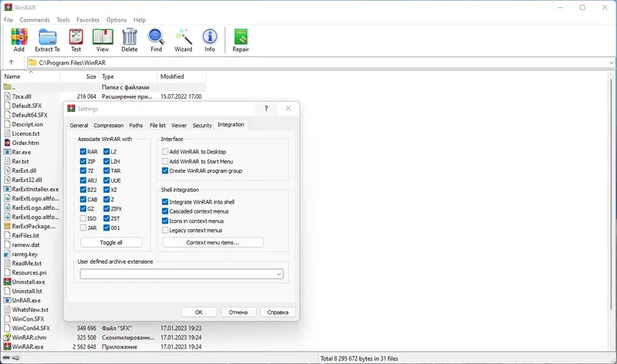The width and height of the screenshot is (617, 364).
Task: Click the parent folder '..' icon
Action: (7, 87)
